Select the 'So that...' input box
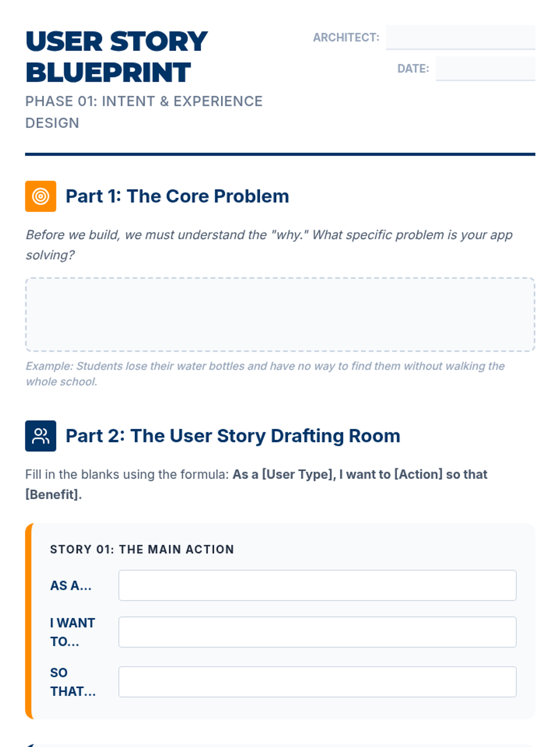This screenshot has height=747, width=560. click(x=317, y=682)
